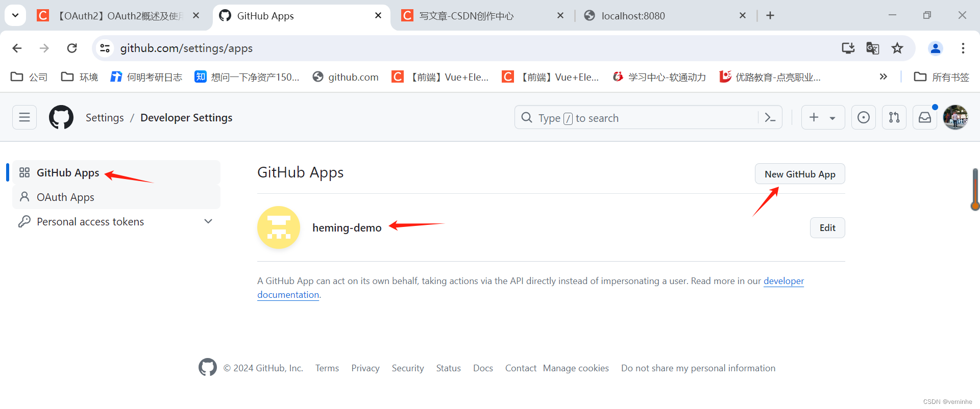Show more bookmarks with double chevron
This screenshot has width=980, height=409.
coord(884,76)
